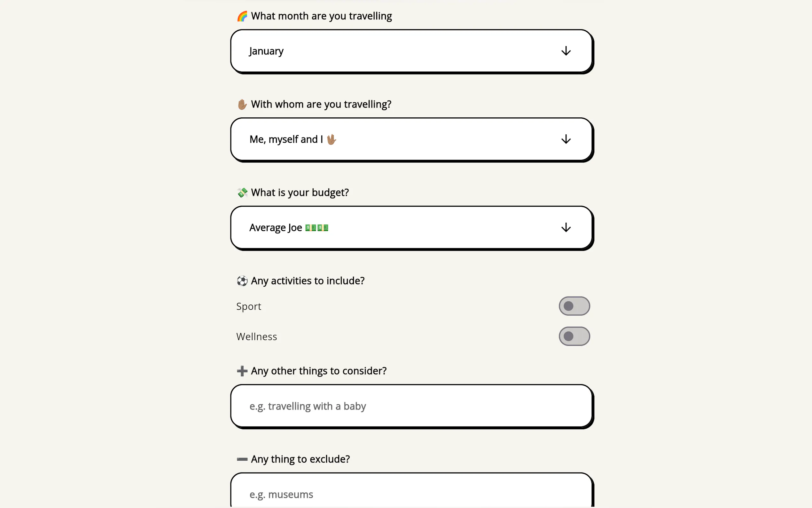Click the down arrow in the January dropdown
This screenshot has width=812, height=508.
pyautogui.click(x=566, y=51)
